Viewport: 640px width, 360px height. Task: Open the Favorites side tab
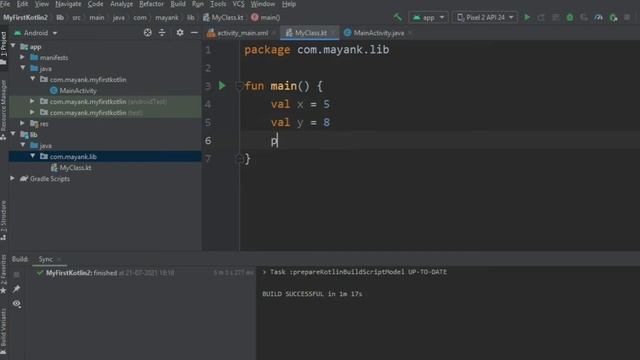pyautogui.click(x=4, y=273)
